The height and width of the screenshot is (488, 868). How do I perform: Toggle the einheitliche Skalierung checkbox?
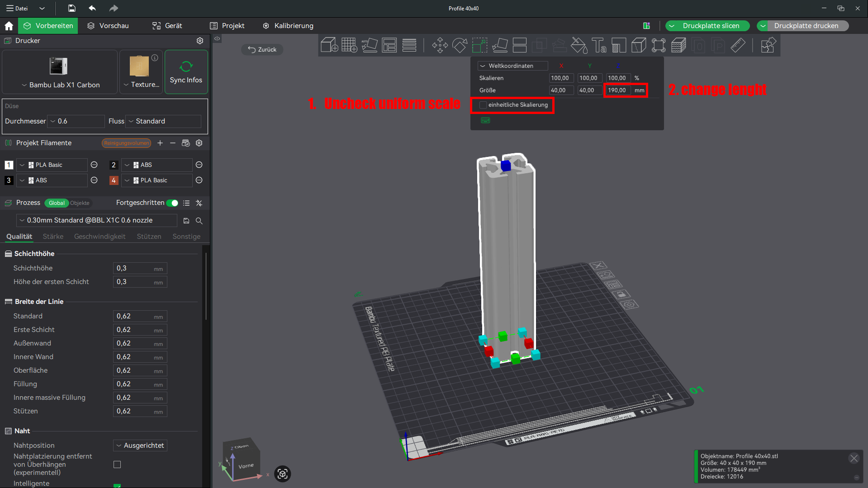pos(483,105)
